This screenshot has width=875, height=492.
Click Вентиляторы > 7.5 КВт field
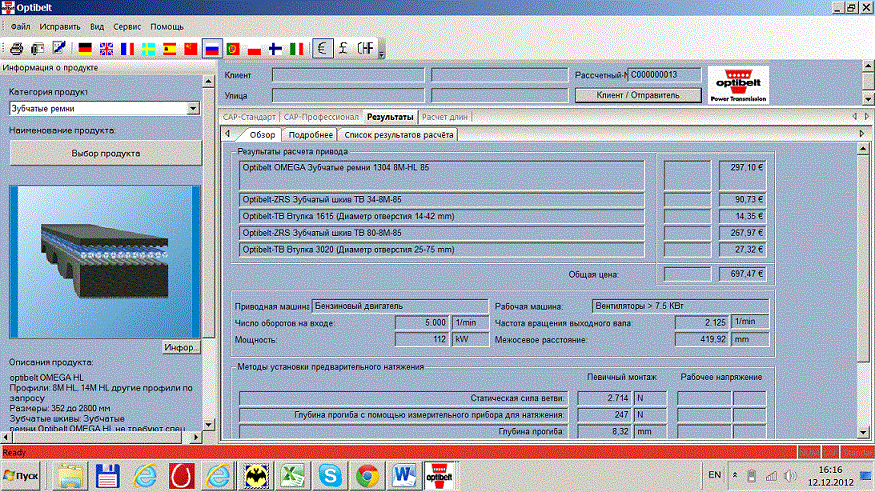click(x=680, y=306)
